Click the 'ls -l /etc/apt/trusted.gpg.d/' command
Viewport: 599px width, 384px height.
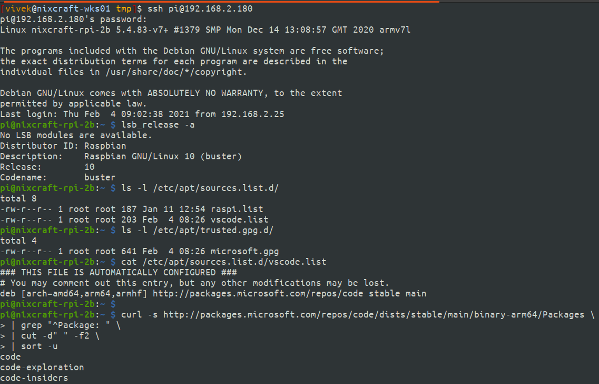tap(198, 230)
